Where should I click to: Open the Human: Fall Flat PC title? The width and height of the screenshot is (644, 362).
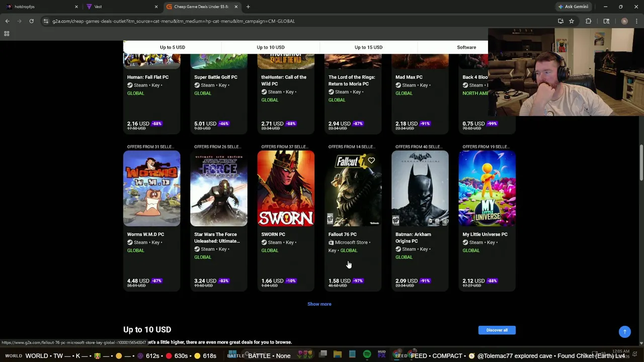pos(148,77)
